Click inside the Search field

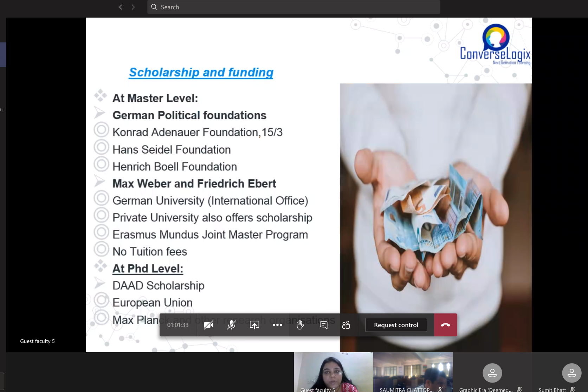293,7
